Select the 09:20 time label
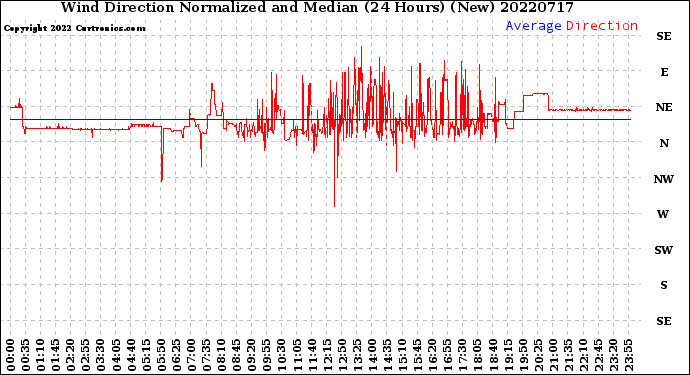The width and height of the screenshot is (690, 375). pos(251,355)
